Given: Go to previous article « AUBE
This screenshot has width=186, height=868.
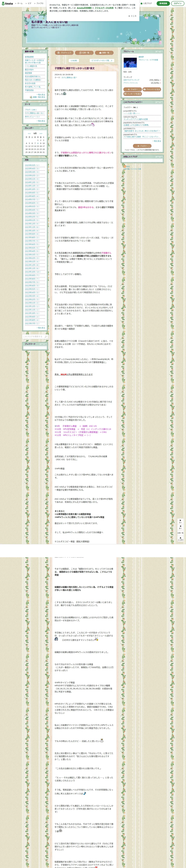Looking at the screenshot, I should pos(74,61).
